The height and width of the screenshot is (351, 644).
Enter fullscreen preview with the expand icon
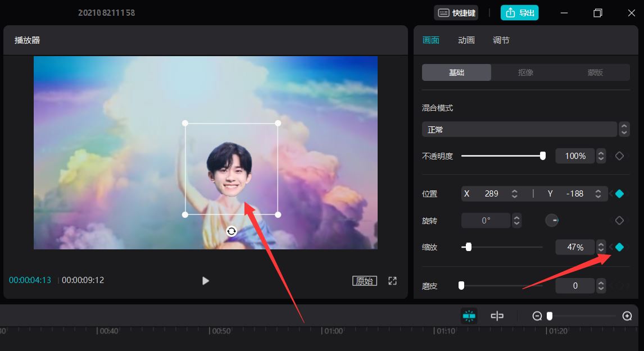pyautogui.click(x=393, y=281)
